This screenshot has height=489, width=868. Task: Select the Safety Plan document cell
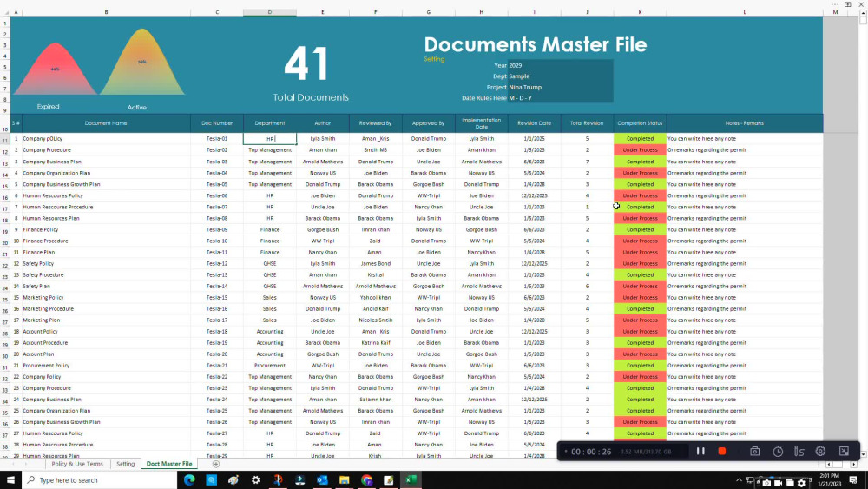point(106,287)
